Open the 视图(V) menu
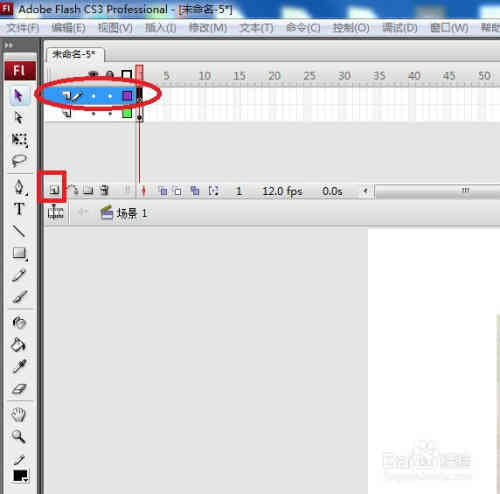 coord(115,28)
